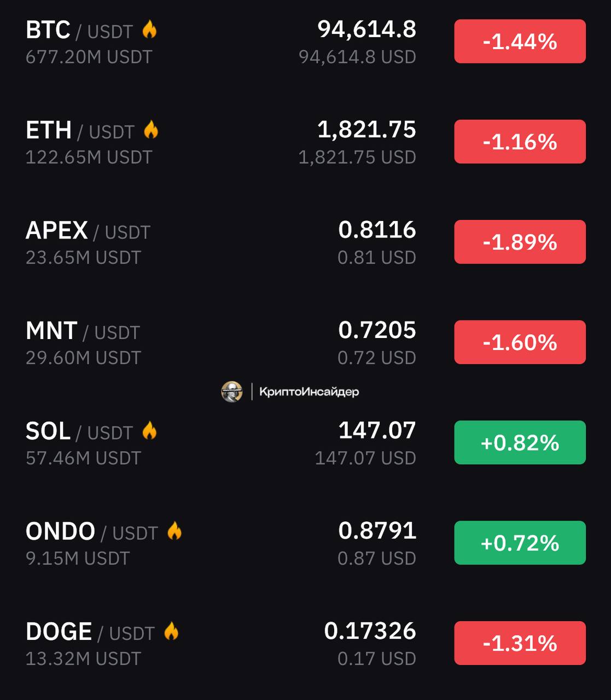
Task: Click the flame icon next to BTC / USDT
Action: pos(149,30)
